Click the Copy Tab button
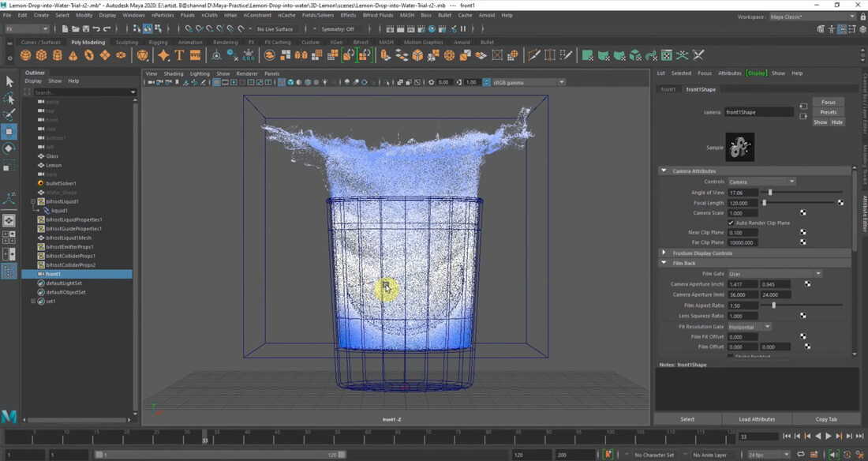 pyautogui.click(x=826, y=419)
